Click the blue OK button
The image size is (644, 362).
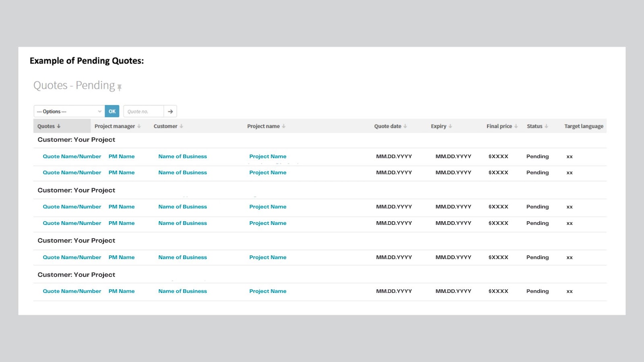[x=112, y=111]
